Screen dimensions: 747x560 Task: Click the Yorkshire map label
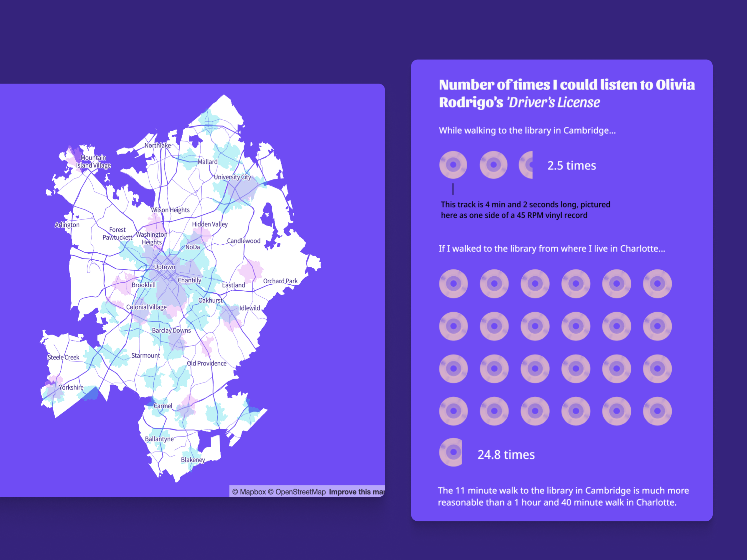point(71,388)
